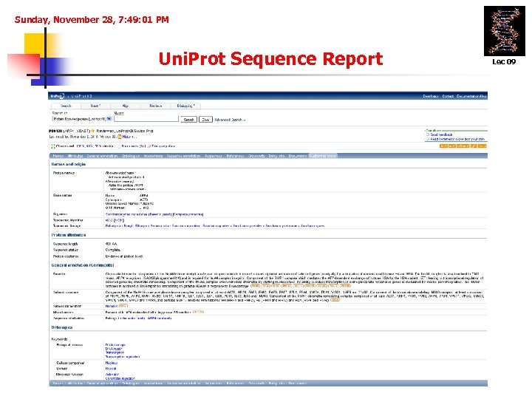Viewport: 532px width, 399px height.
Task: Jump to Sequences in the section bar
Action: coord(214,156)
